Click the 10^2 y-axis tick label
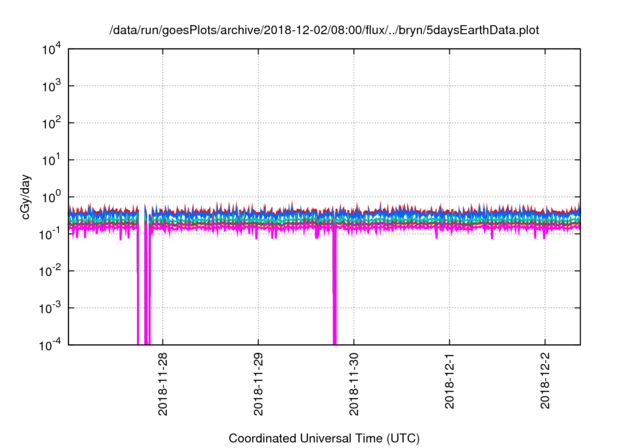The image size is (640, 448). click(51, 124)
